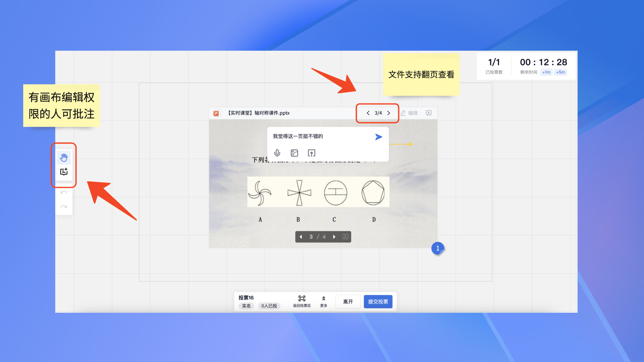
Task: Go to previous page in file header
Action: (x=368, y=113)
